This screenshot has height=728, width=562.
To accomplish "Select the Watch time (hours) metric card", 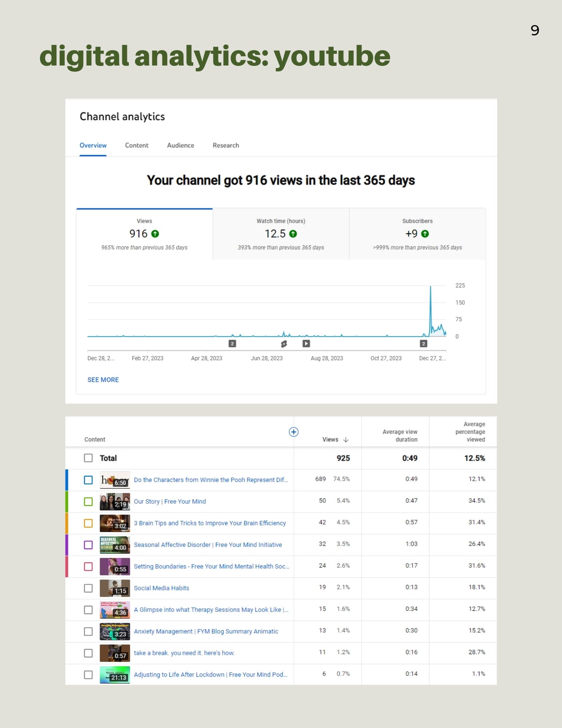I will coord(281,234).
